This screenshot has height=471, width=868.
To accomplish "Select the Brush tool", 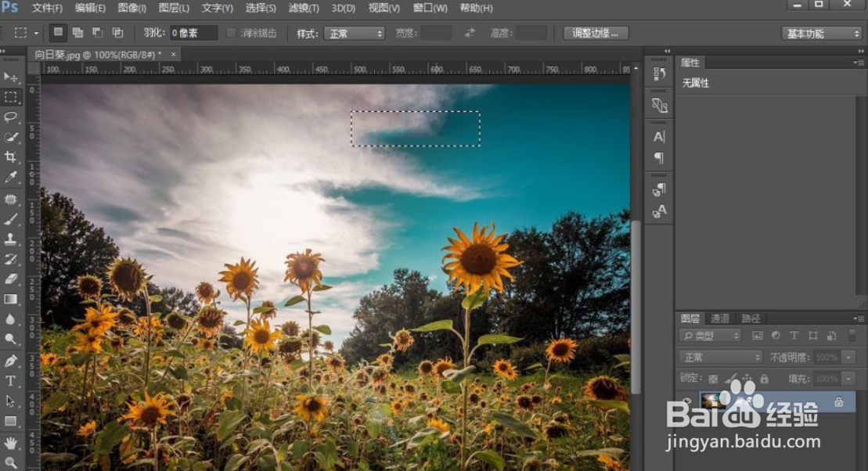I will pos(10,219).
